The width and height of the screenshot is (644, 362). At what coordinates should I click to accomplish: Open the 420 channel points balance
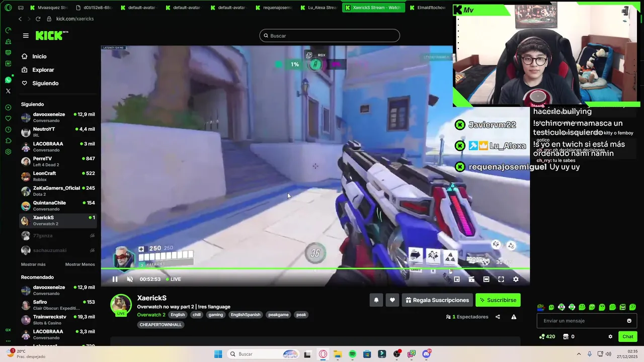(547, 337)
